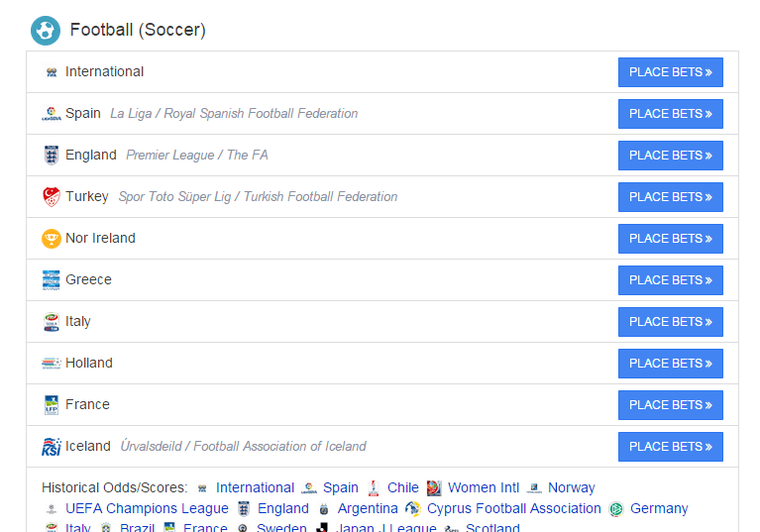Screen dimensions: 760x532
Task: Place bets on France
Action: 671,405
